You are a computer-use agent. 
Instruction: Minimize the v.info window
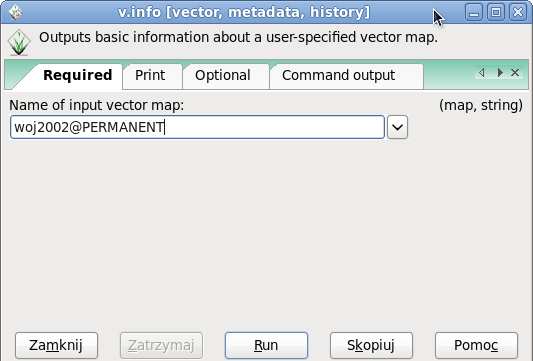pyautogui.click(x=474, y=12)
